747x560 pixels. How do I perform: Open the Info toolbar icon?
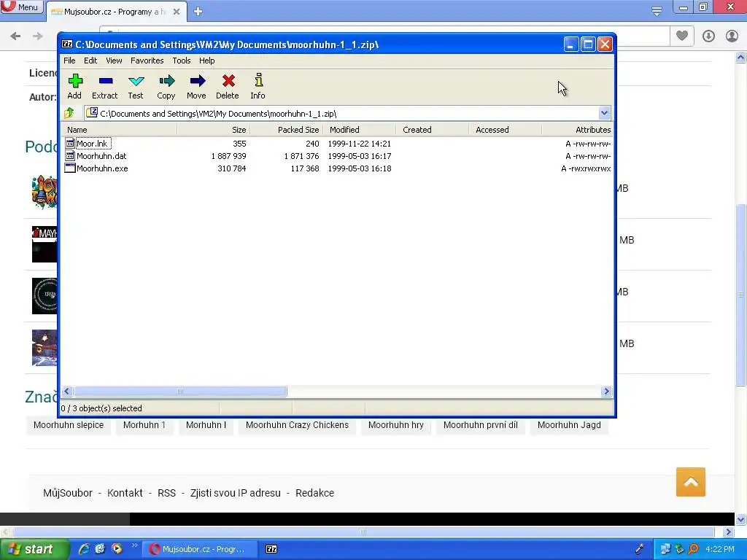[x=259, y=80]
